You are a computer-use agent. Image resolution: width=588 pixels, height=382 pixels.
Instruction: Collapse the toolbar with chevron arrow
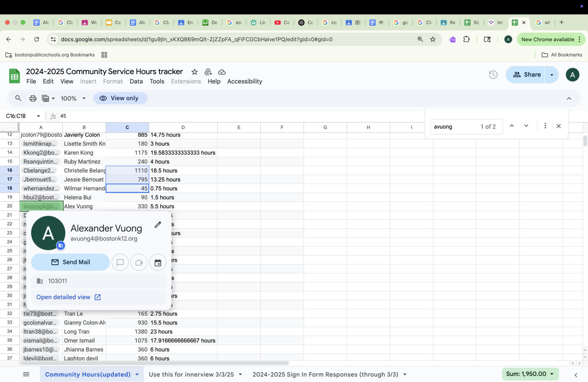click(x=569, y=98)
